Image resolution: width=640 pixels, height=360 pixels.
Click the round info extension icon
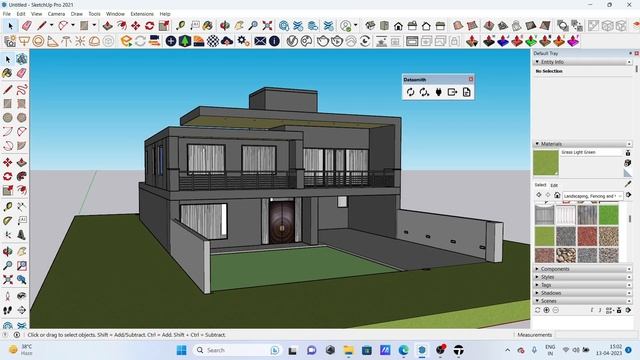(275, 41)
